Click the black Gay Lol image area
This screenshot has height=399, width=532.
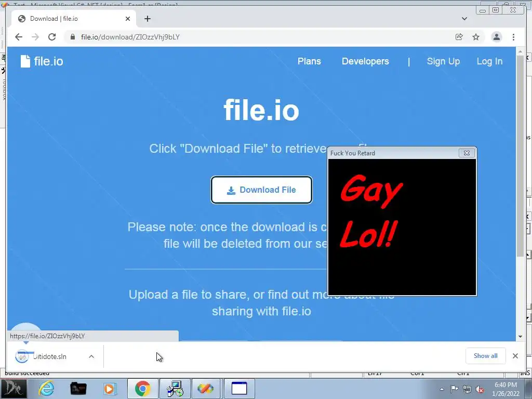[x=402, y=227]
